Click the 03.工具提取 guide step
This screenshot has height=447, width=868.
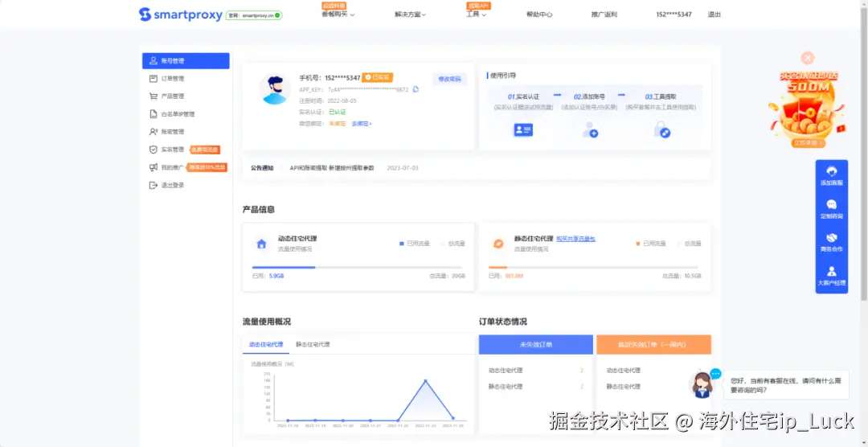(x=661, y=96)
